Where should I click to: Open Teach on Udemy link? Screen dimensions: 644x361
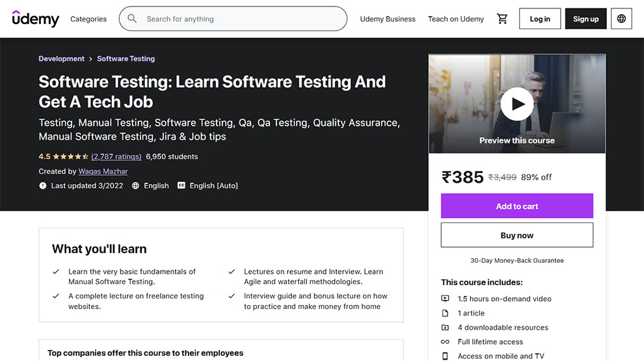point(456,19)
